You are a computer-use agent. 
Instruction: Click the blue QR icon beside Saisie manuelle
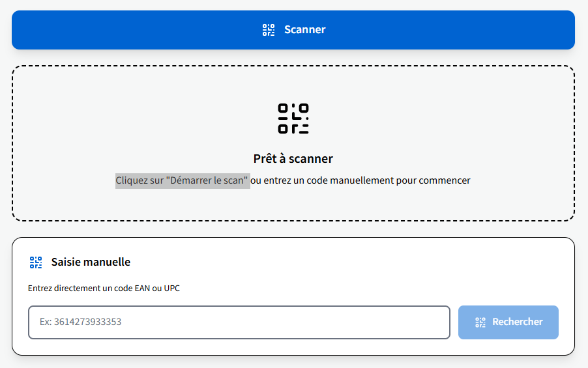click(x=36, y=262)
